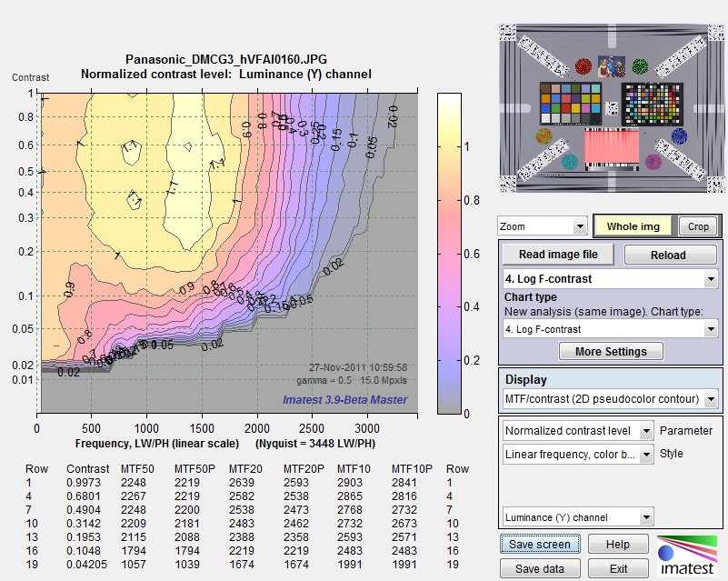Click MTF10 value 1991 in row 19
The image size is (728, 581).
[x=350, y=565]
